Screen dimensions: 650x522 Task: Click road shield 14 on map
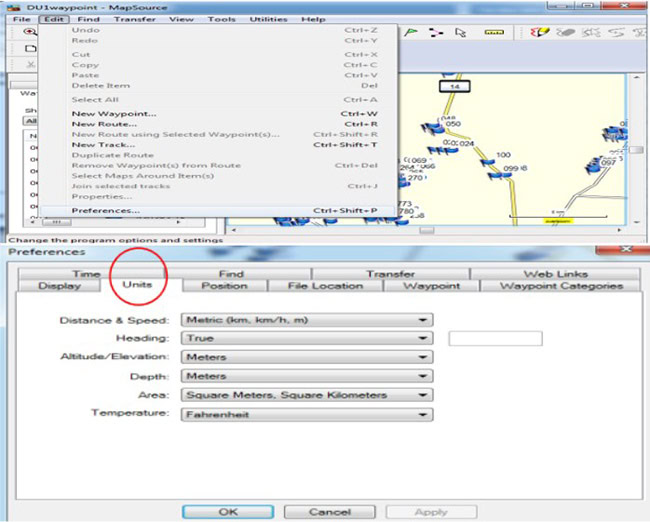pyautogui.click(x=455, y=87)
